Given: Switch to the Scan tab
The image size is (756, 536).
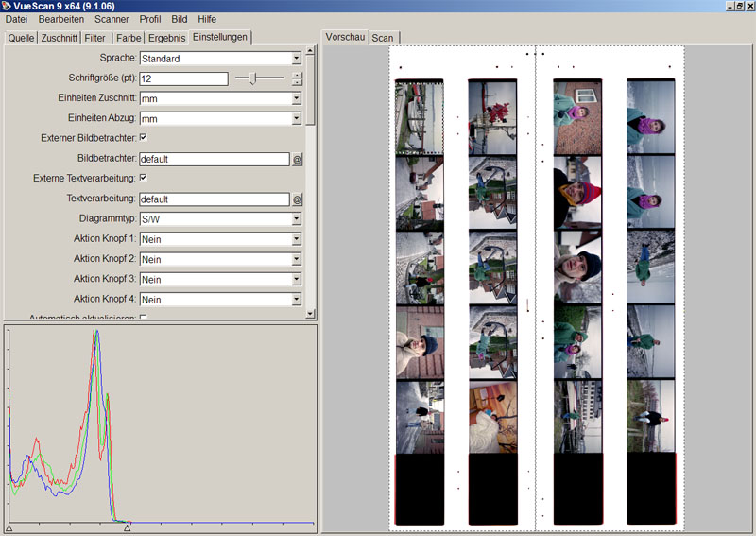Looking at the screenshot, I should click(383, 38).
